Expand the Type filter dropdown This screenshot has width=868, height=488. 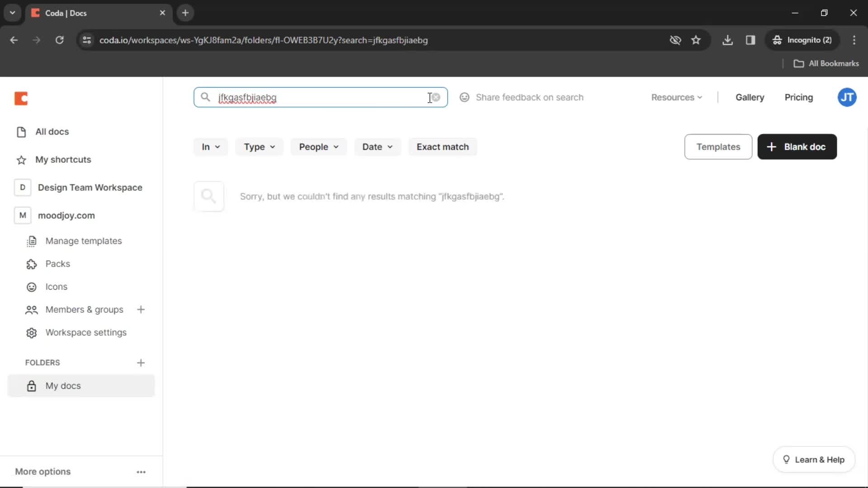259,146
